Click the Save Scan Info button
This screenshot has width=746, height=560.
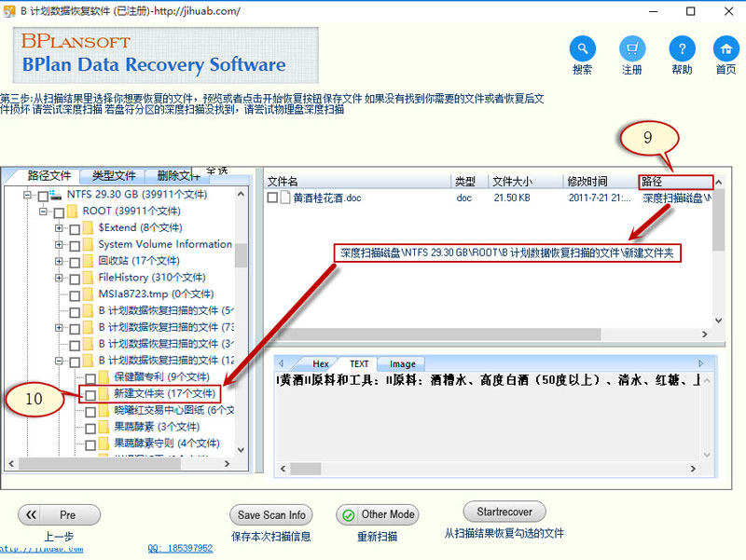pyautogui.click(x=270, y=514)
